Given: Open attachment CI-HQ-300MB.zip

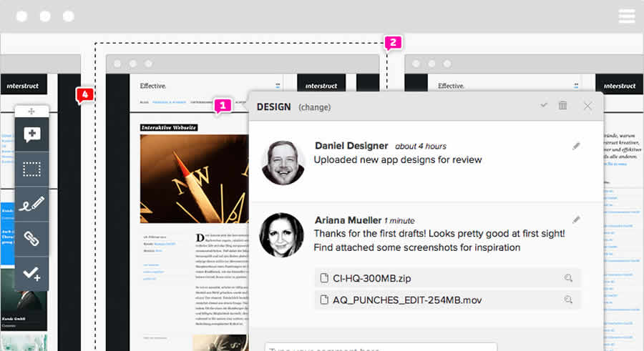Looking at the screenshot, I should pos(367,278).
